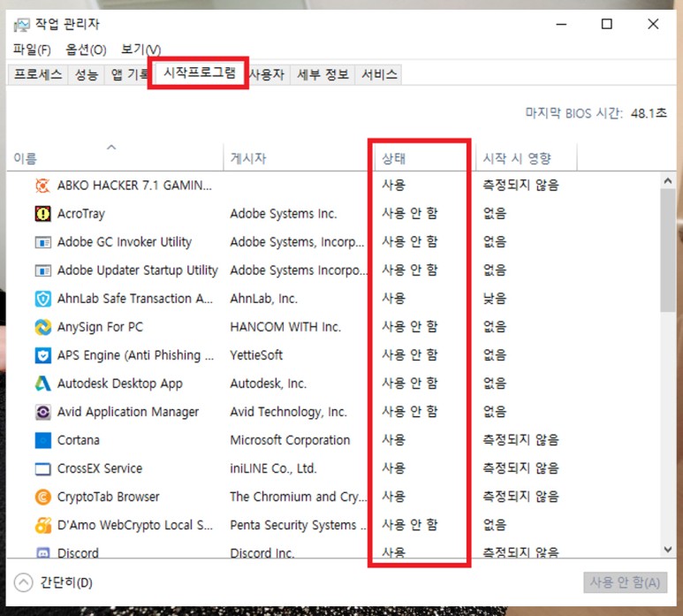Click the Task Manager title bar icon
Screen dimensions: 683x616
point(21,25)
